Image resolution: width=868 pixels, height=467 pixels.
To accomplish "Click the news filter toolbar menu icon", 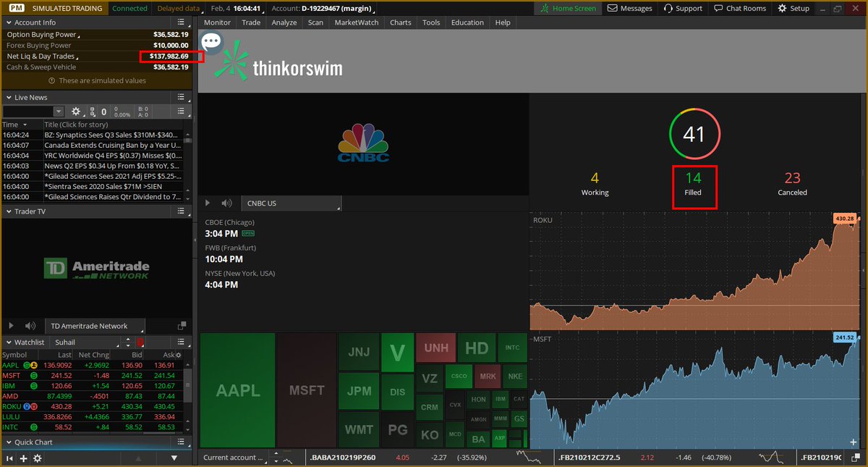I will coord(182,112).
